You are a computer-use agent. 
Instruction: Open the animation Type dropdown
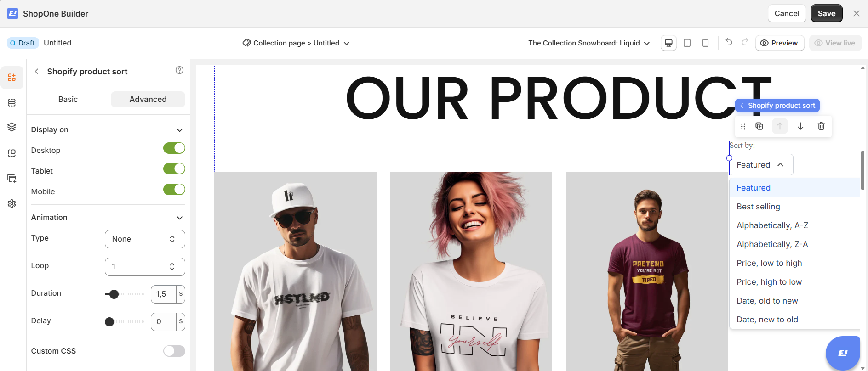(145, 239)
